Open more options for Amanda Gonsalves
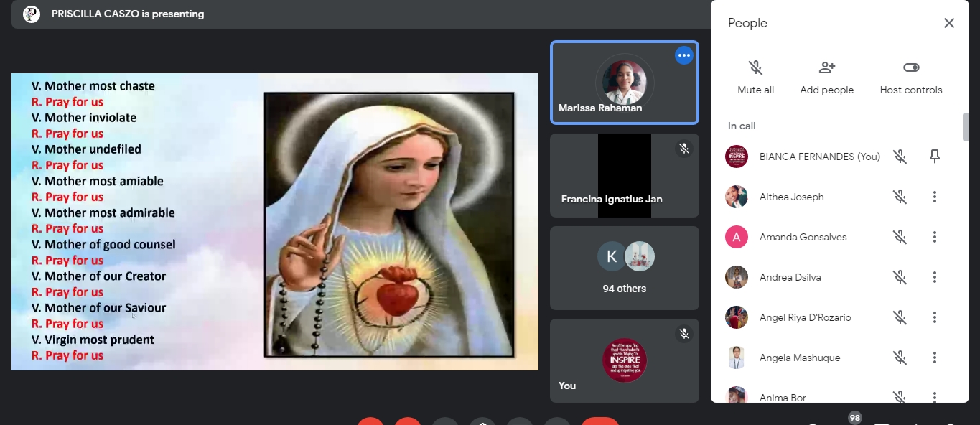 click(935, 237)
